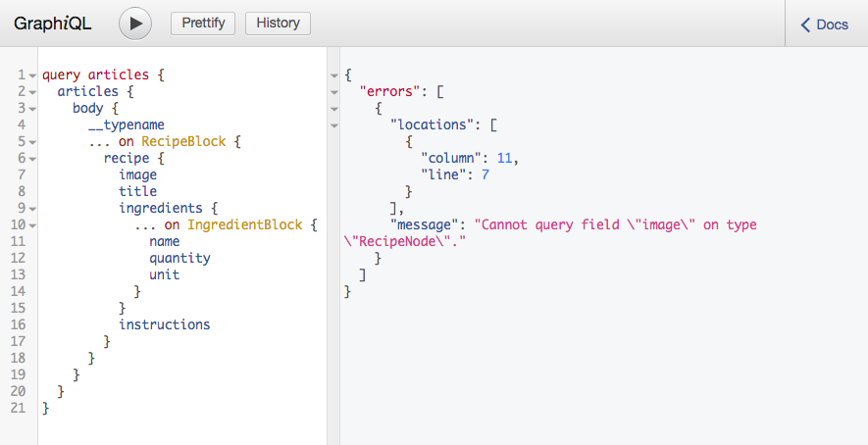This screenshot has height=445, width=868.
Task: Click the ingredients field on line 9
Action: pos(161,208)
